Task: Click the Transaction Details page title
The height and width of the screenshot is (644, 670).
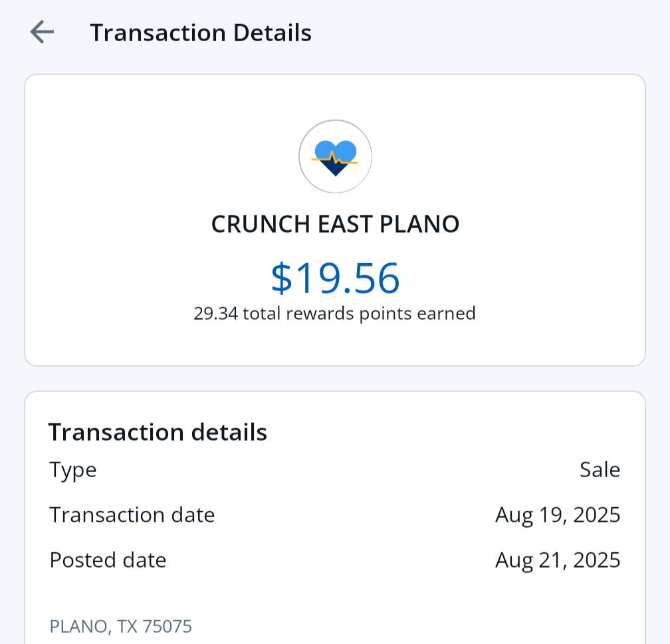Action: [x=200, y=33]
